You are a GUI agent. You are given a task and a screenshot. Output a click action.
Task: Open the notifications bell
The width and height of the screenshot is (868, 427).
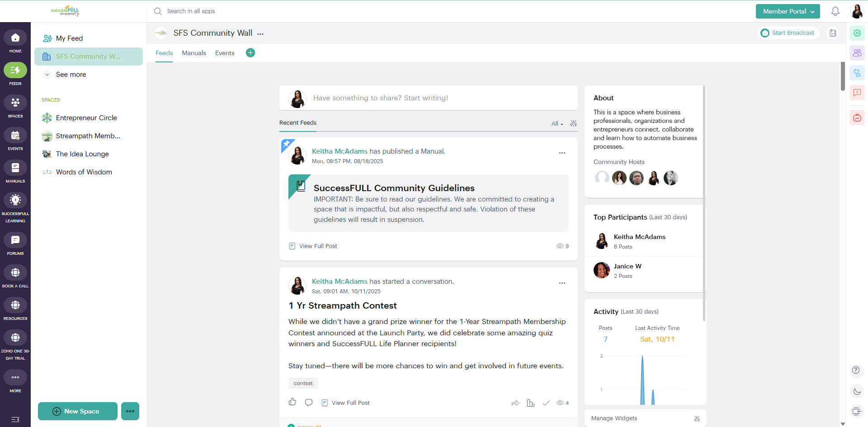pyautogui.click(x=835, y=11)
